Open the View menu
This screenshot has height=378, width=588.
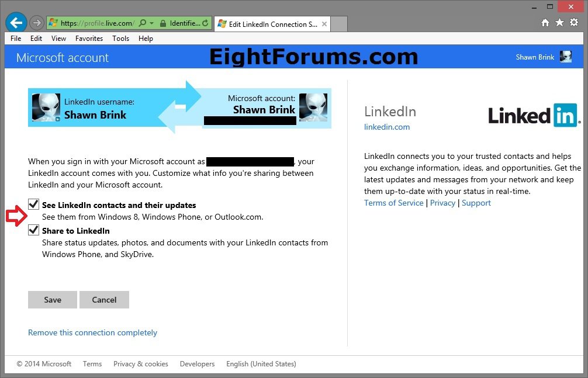tap(58, 38)
